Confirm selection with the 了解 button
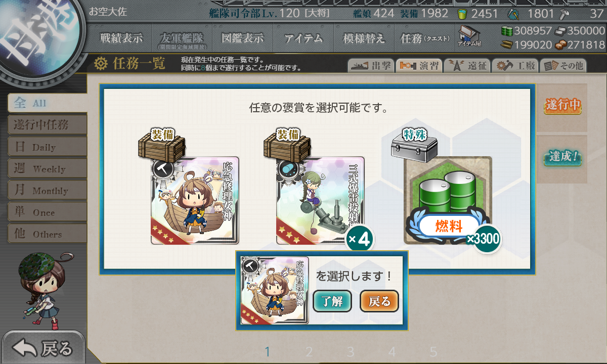The image size is (607, 364). (x=332, y=301)
